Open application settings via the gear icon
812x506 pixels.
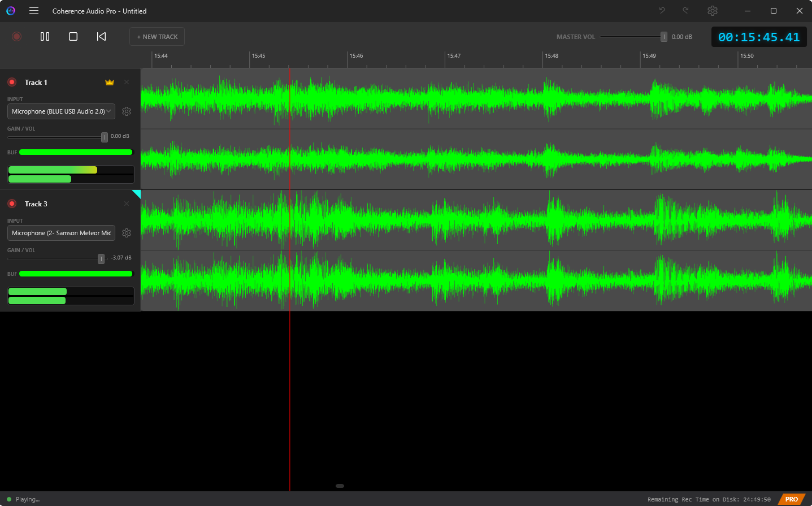(713, 10)
